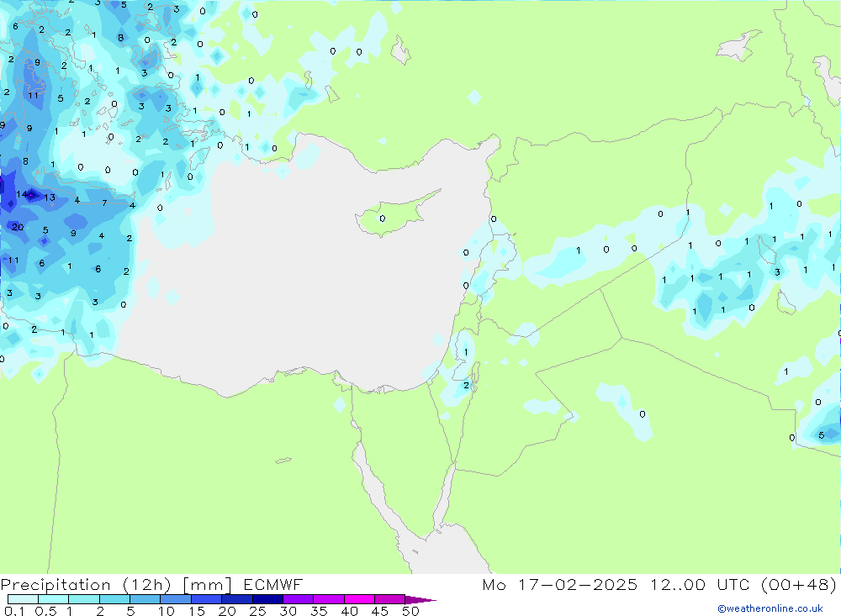The image size is (841, 616).
Task: Click the legend scale value '0.1'
Action: [x=14, y=611]
